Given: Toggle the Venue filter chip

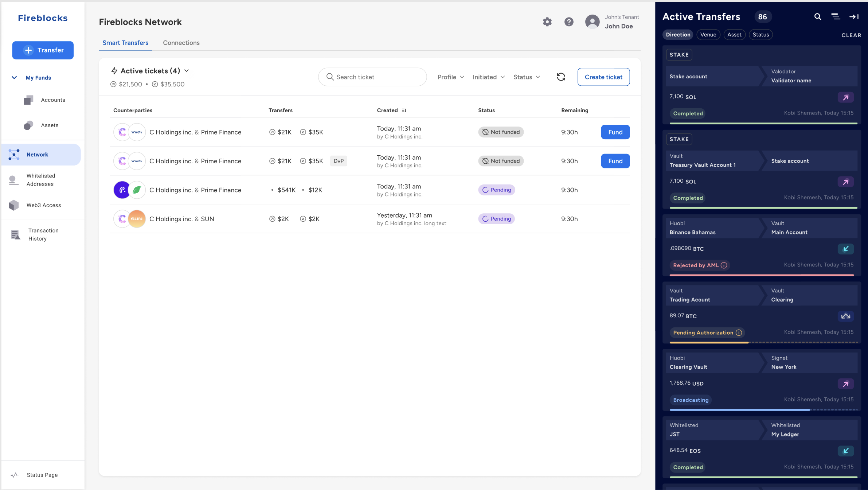Looking at the screenshot, I should (x=708, y=35).
